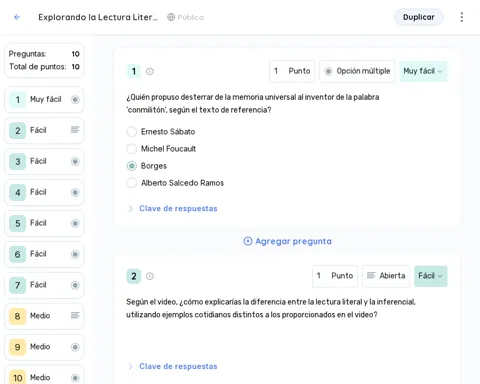The height and width of the screenshot is (384, 480).
Task: Click the multiple-choice icon in sidebar row 4
Action: pyautogui.click(x=75, y=192)
